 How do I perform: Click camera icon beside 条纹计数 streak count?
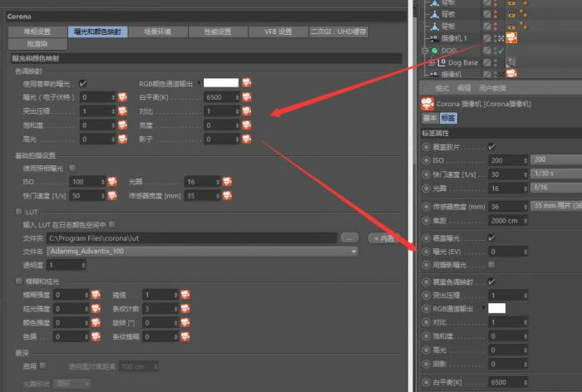click(x=185, y=309)
